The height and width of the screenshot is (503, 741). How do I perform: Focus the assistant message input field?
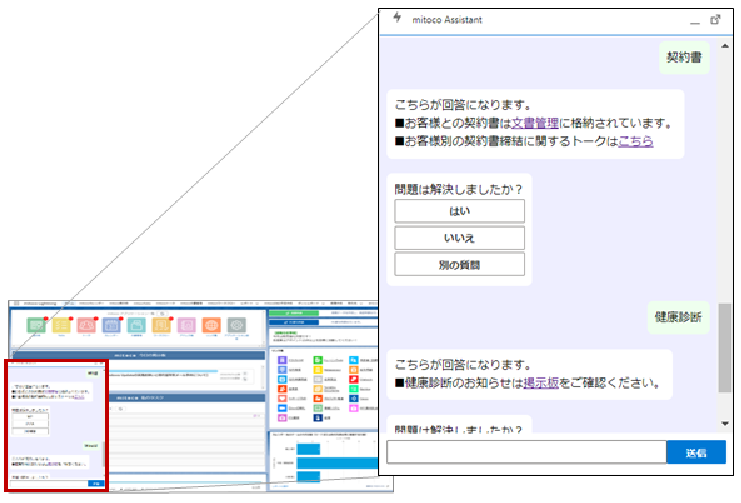[x=526, y=452]
